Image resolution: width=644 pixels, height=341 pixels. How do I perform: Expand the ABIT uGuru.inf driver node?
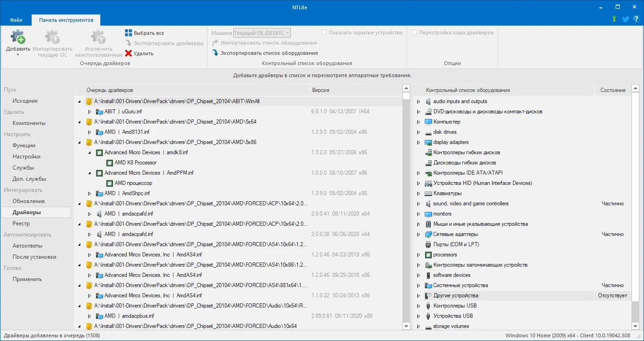[89, 111]
